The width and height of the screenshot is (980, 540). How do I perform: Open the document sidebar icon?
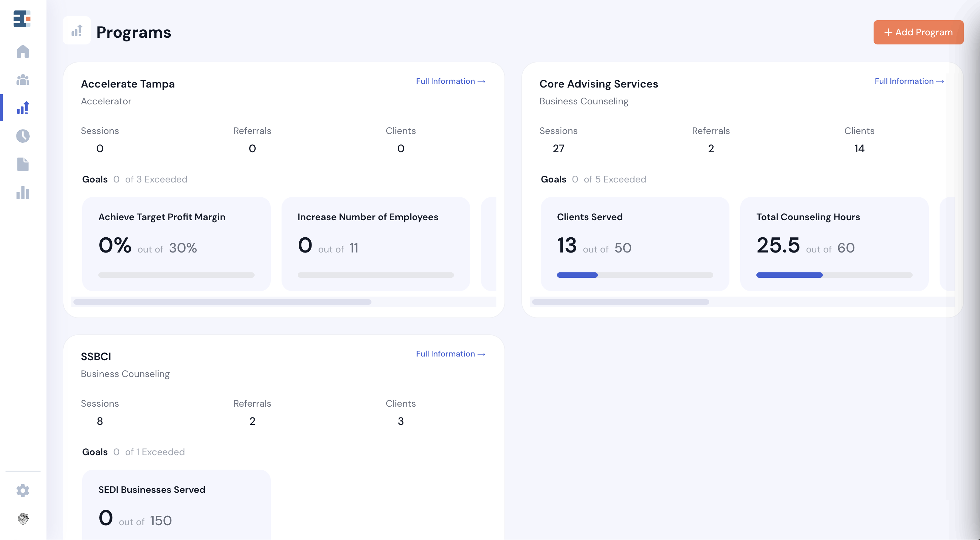click(23, 164)
